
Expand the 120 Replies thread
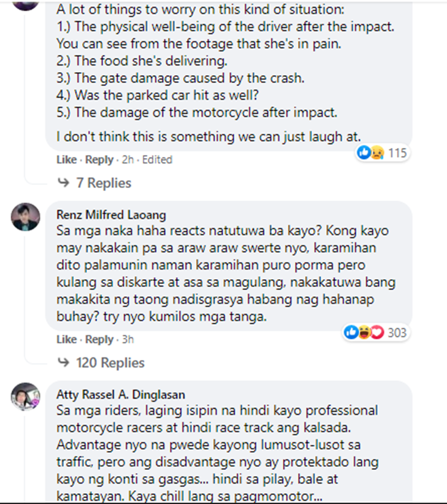coord(110,363)
